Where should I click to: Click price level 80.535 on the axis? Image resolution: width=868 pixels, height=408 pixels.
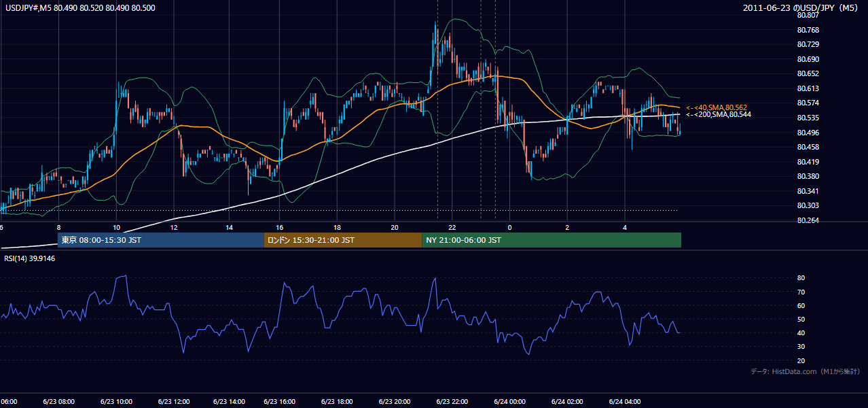pos(808,118)
